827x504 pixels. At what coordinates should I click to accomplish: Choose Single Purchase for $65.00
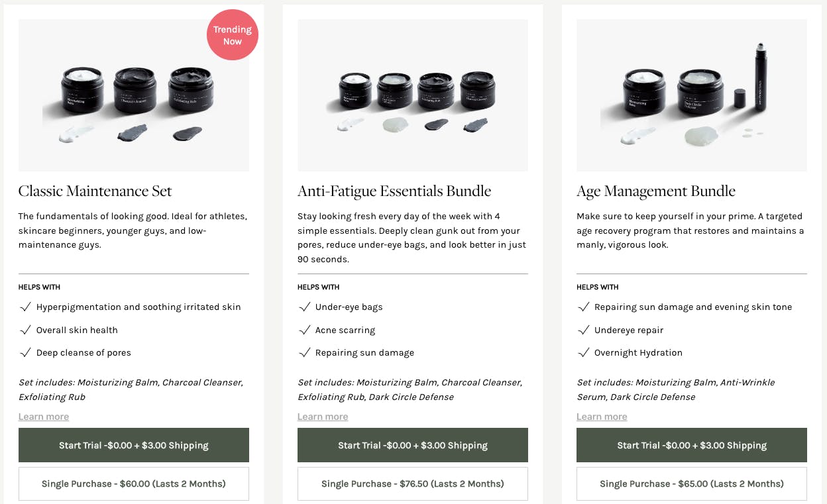point(692,483)
